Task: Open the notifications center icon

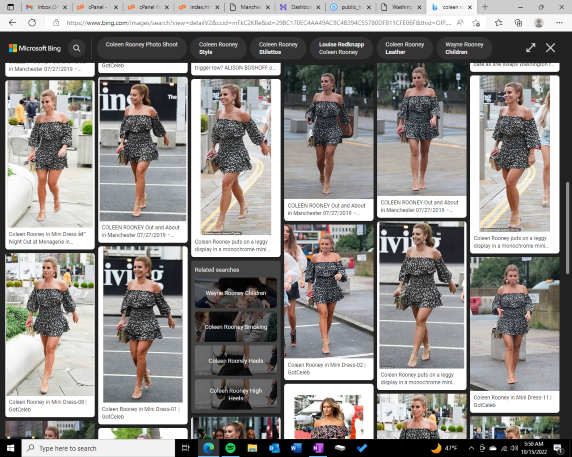Action: click(558, 448)
